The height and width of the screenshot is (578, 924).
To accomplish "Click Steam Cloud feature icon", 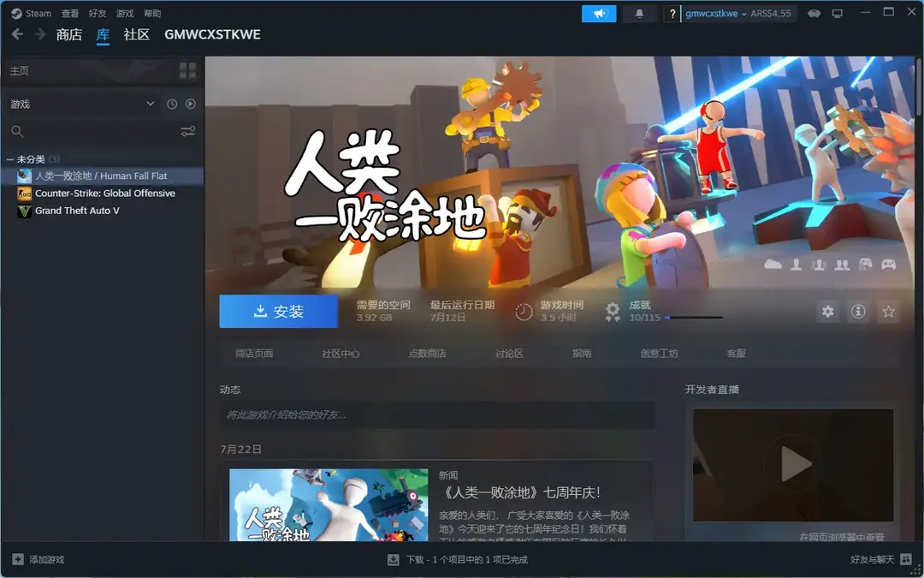I will click(x=773, y=265).
